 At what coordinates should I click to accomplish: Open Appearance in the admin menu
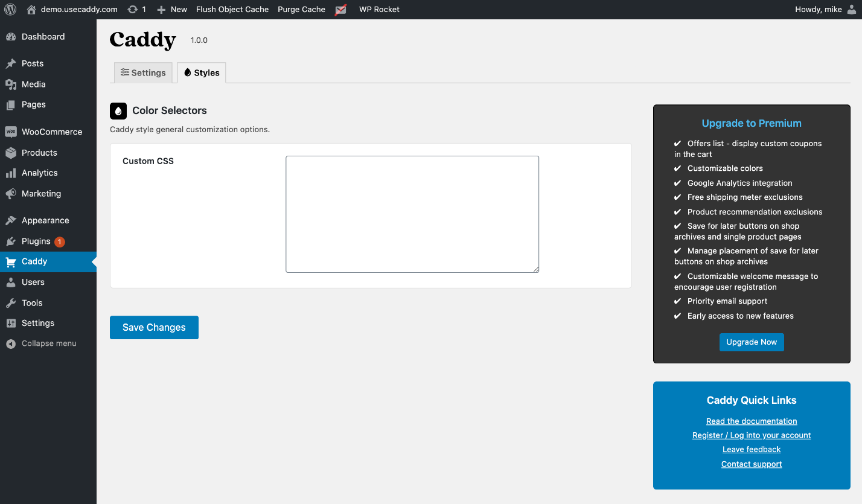point(48,220)
